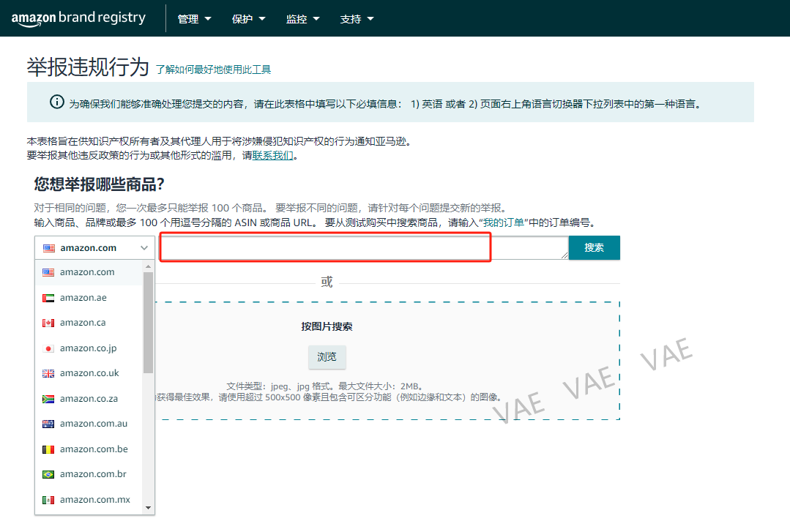The image size is (790, 532).
Task: Click the 按图片搜索 upload area heading
Action: tap(327, 326)
